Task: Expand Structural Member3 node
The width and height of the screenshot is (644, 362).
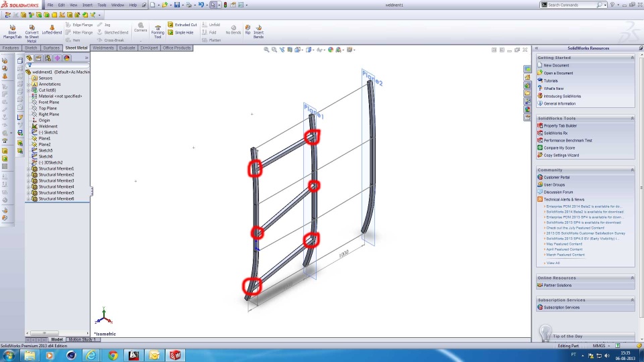Action: (28, 180)
